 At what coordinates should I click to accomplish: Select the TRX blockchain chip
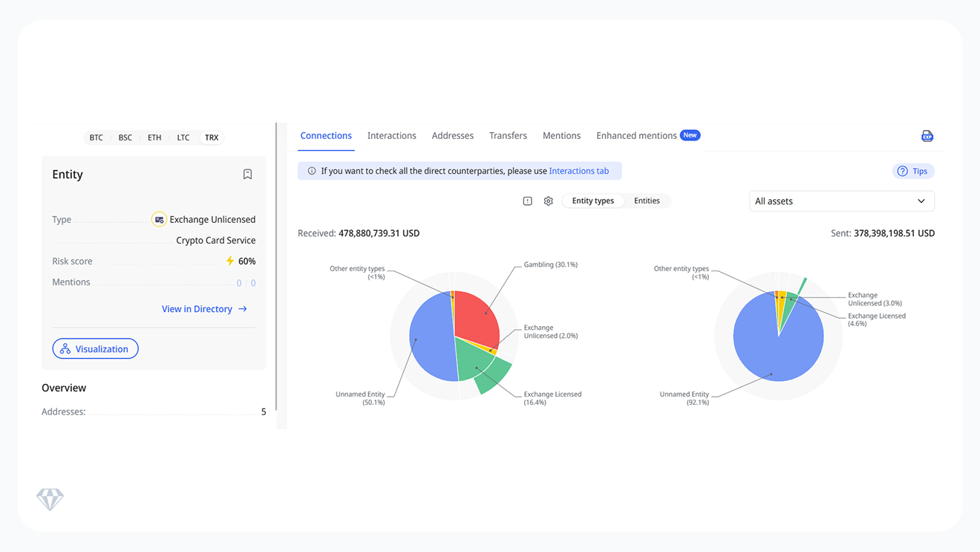[x=212, y=137]
